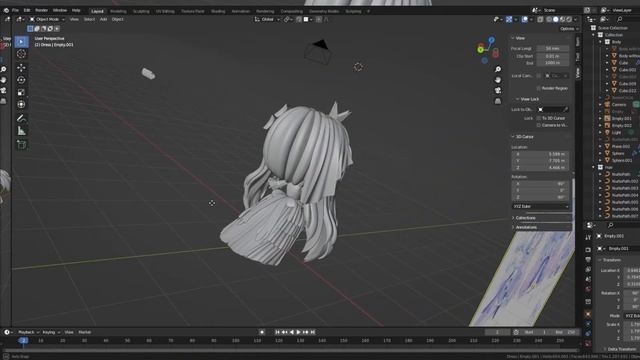
Task: Select the Select Box tool
Action: tap(21, 42)
